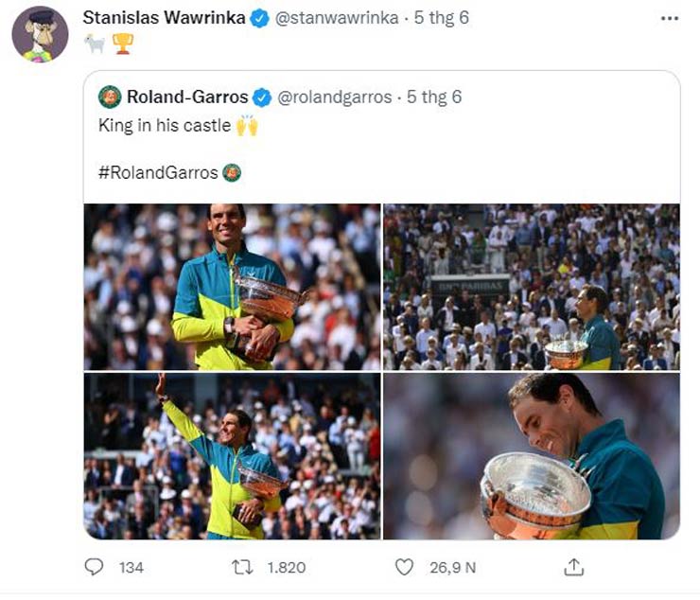
Task: Retweet using the retweet arrows icon
Action: [242, 568]
